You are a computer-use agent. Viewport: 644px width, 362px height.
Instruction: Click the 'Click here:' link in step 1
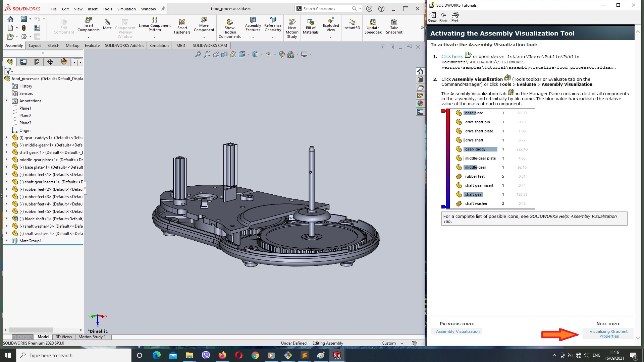(x=452, y=57)
